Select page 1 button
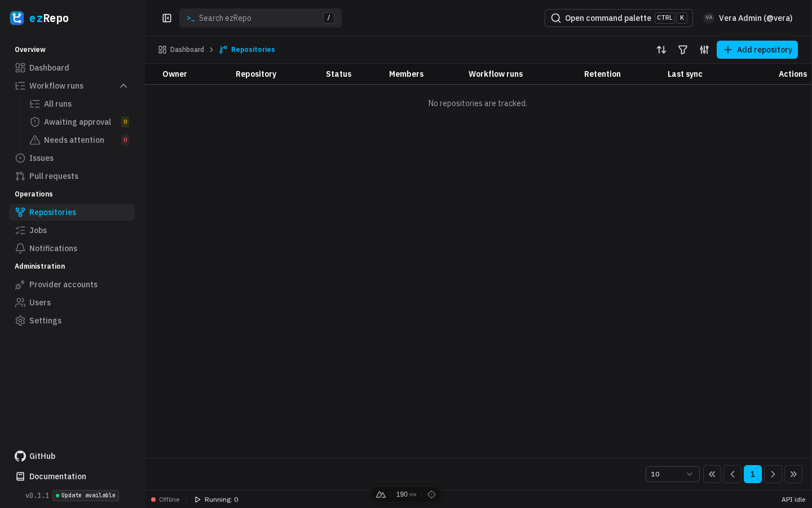 753,474
